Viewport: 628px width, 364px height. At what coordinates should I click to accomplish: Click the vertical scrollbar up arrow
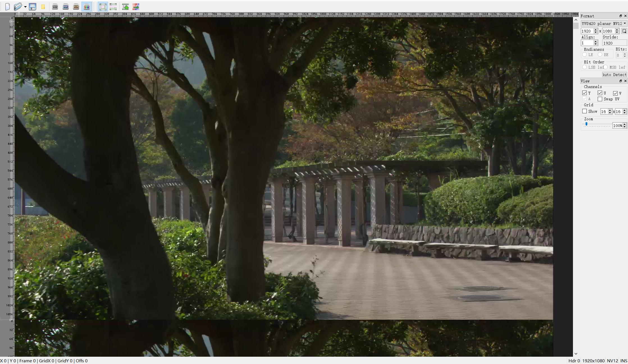pyautogui.click(x=576, y=20)
